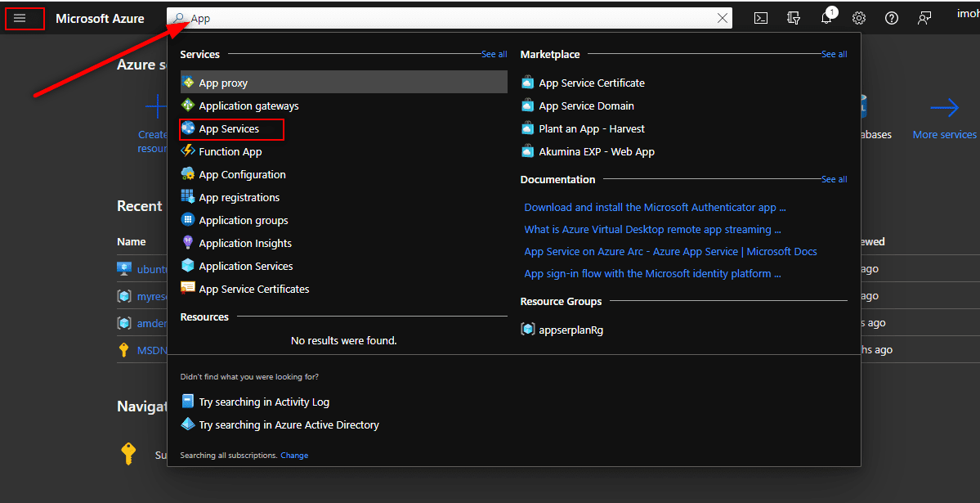Image resolution: width=980 pixels, height=503 pixels.
Task: Click the Application groups icon
Action: (x=187, y=219)
